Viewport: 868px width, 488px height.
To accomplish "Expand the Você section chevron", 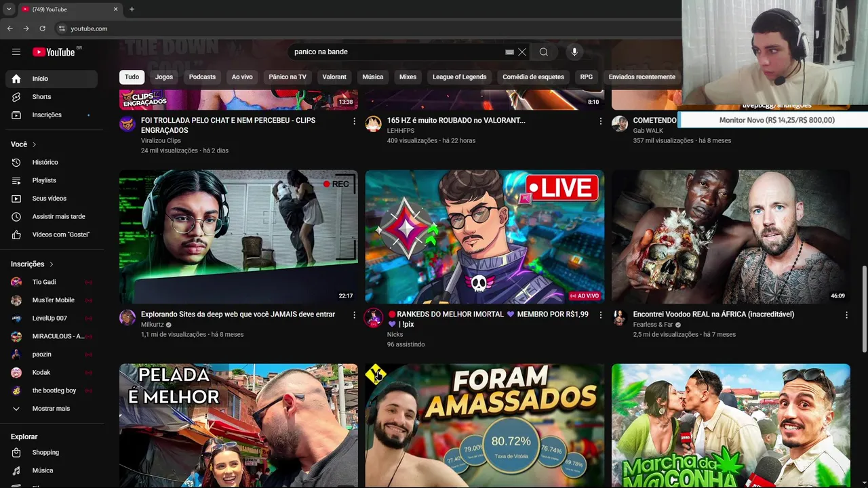I will click(35, 144).
